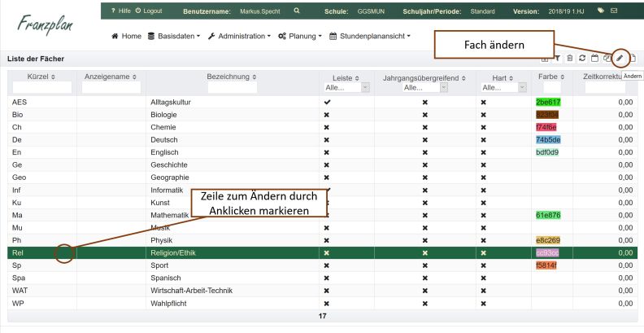Viewport: 644px width, 333px height.
Task: Click the tags icon in header
Action: 600,11
